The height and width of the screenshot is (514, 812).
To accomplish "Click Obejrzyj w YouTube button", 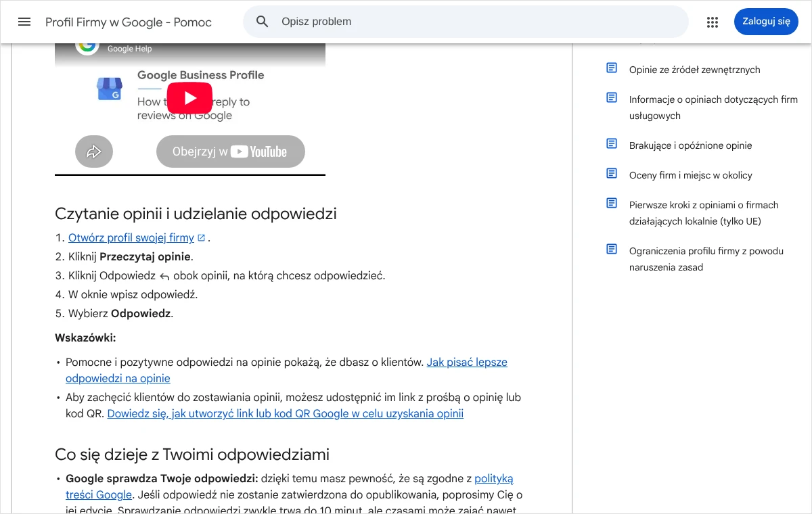I will pos(231,151).
